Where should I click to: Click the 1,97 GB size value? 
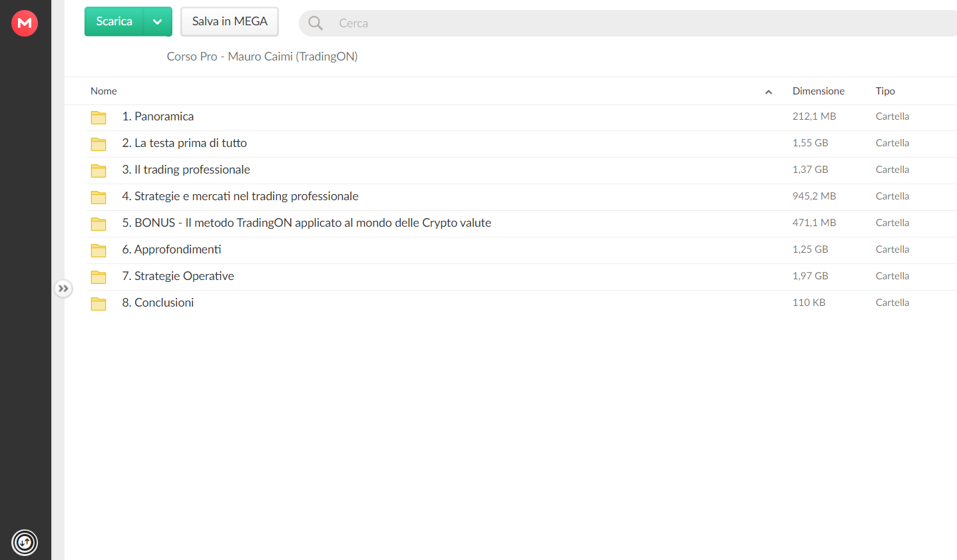[810, 276]
